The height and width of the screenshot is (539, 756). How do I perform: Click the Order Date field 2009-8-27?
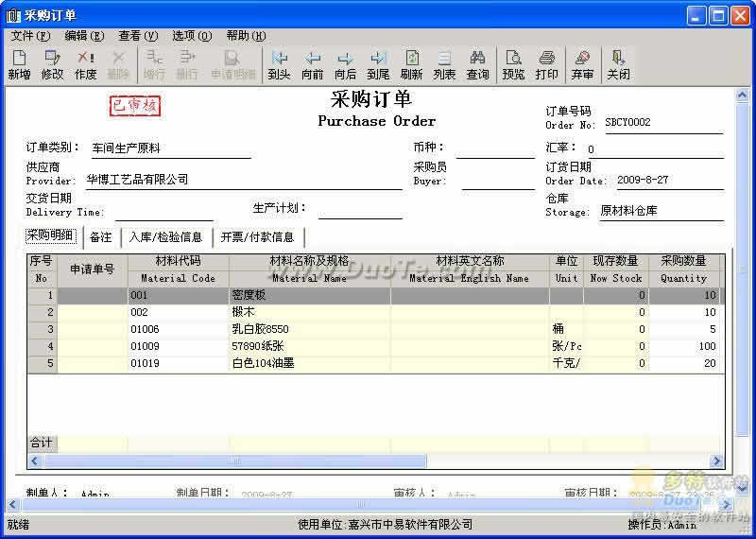click(670, 181)
